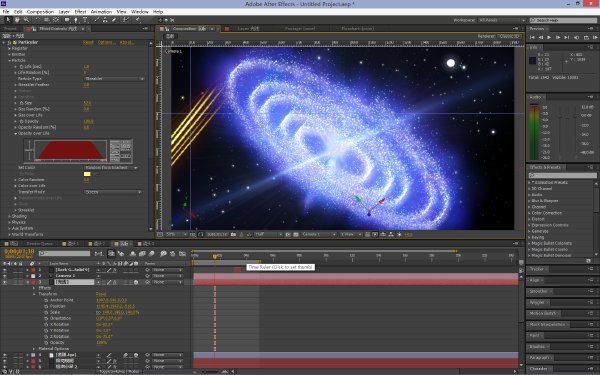Open the File menu
The image size is (600, 375).
pos(6,12)
